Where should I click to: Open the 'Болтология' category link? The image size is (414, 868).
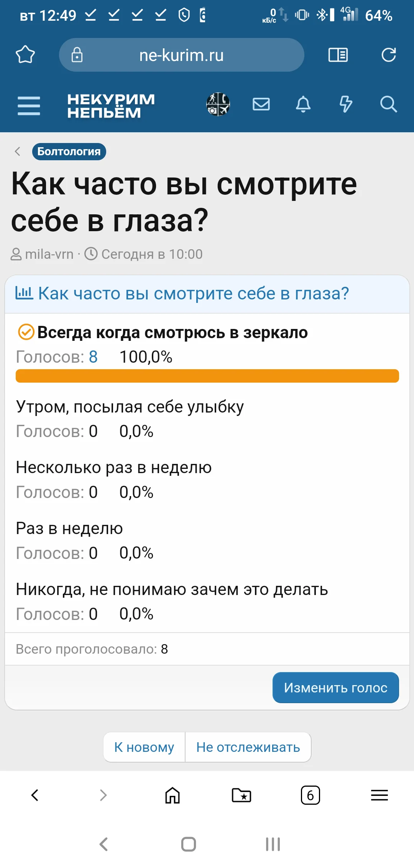pos(69,151)
